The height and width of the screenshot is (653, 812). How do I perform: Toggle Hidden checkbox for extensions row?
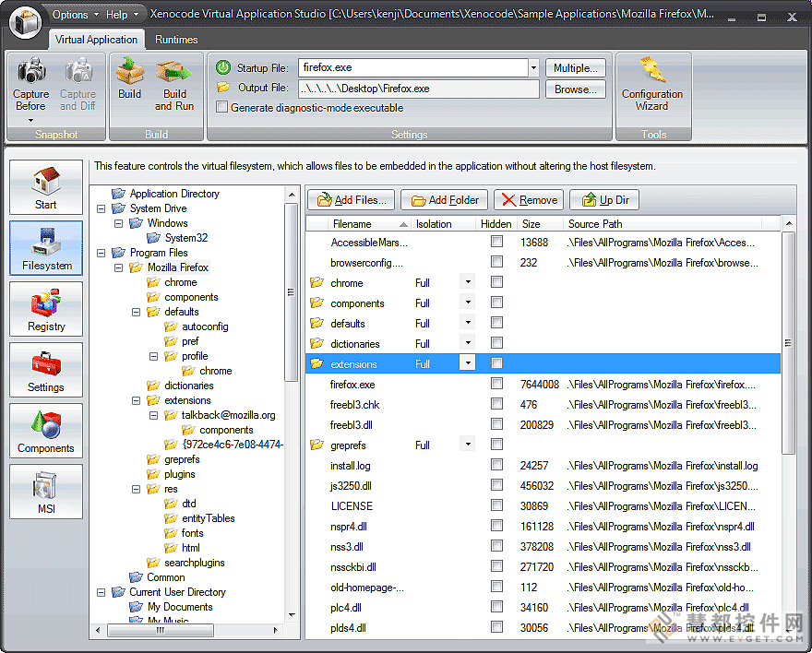[x=496, y=363]
